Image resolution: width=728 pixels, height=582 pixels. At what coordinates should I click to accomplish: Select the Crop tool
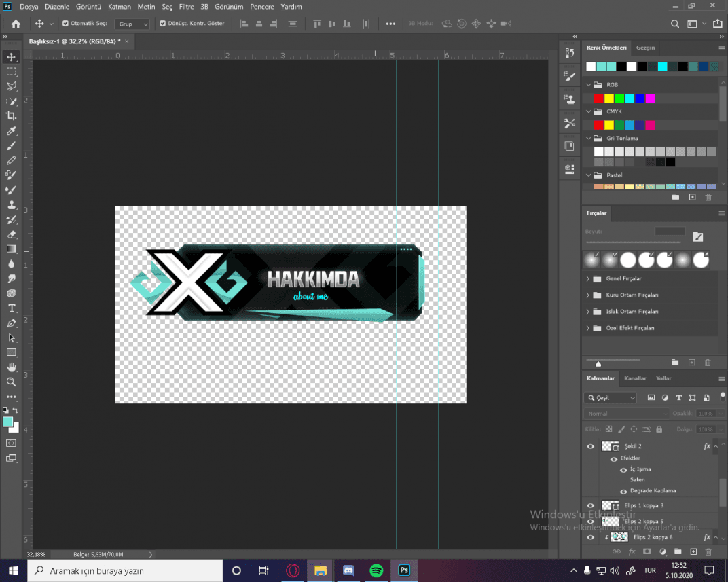(x=11, y=115)
